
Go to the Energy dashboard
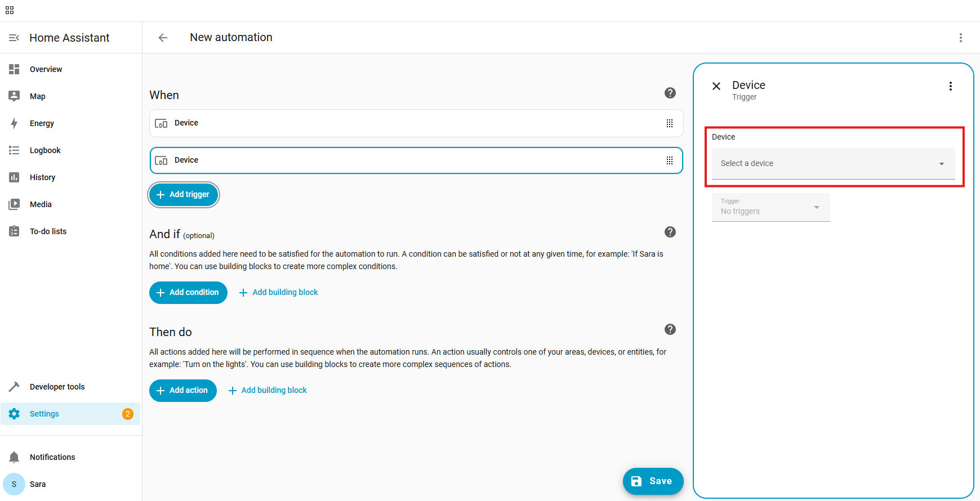[x=70, y=123]
